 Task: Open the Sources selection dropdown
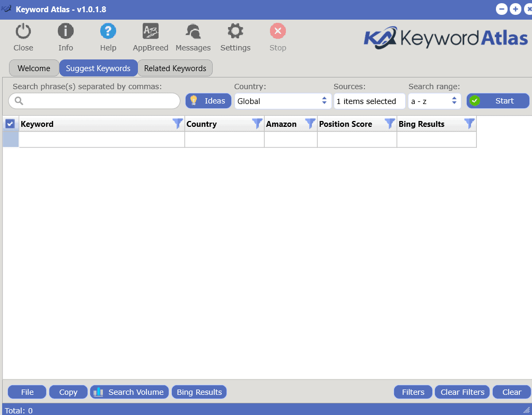pos(369,101)
